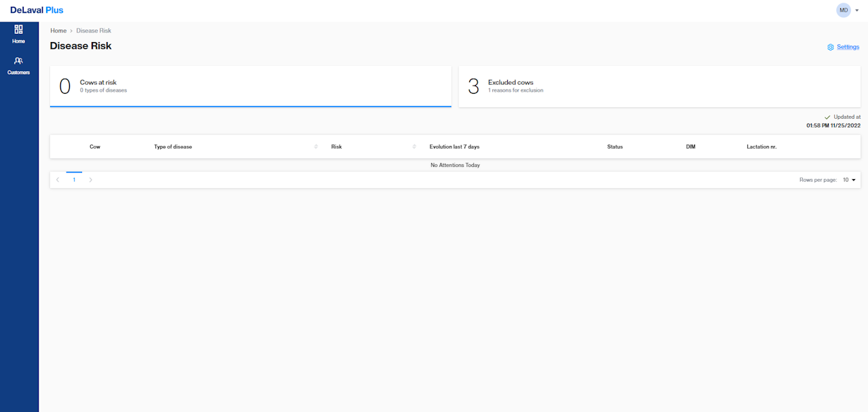
Task: Navigate to Home in breadcrumb
Action: tap(58, 31)
